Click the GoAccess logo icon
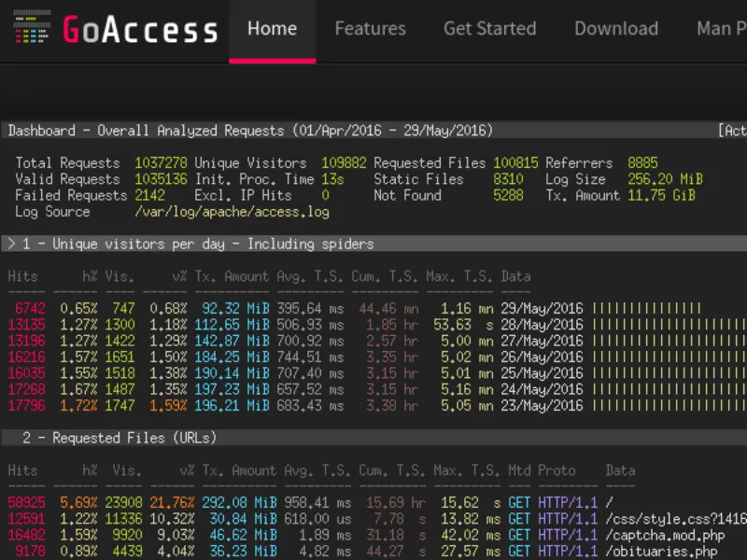 click(x=140, y=29)
